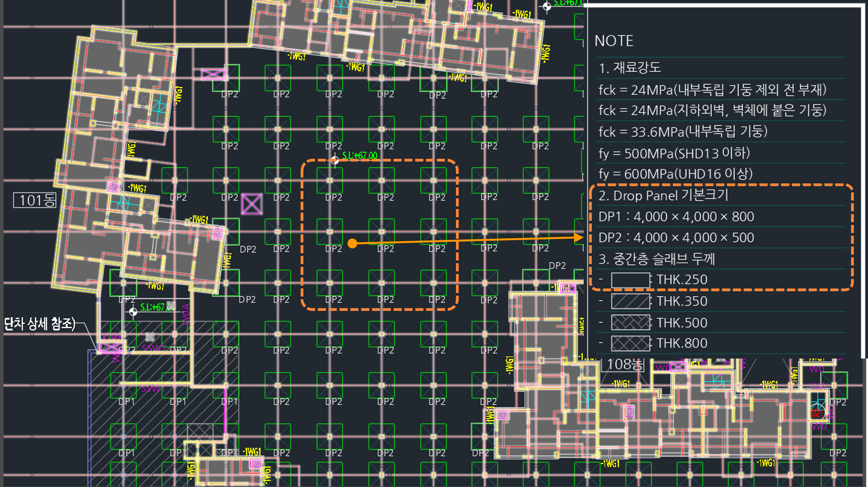Click the large magenta crossed-box symbol near 101동
Viewport: 868px width, 487px height.
pos(252,204)
